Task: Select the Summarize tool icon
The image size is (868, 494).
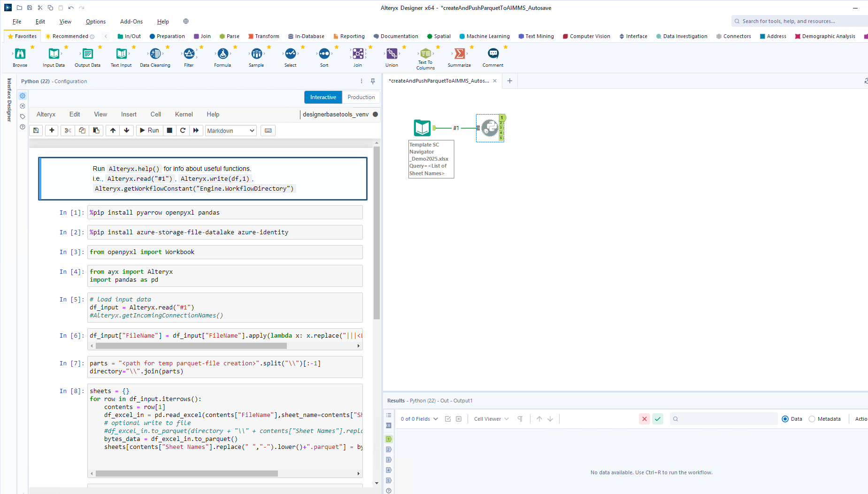Action: tap(460, 54)
